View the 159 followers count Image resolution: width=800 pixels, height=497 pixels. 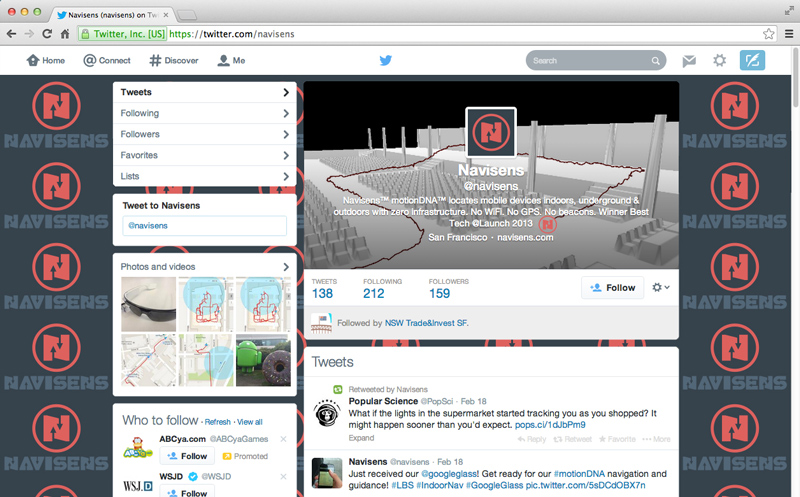(448, 289)
